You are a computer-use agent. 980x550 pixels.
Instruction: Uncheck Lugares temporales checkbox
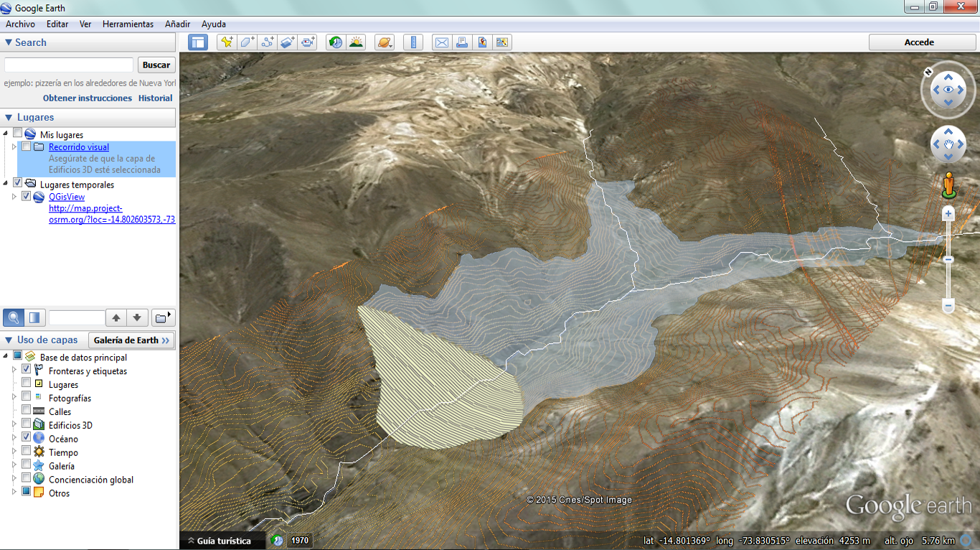[x=18, y=184]
